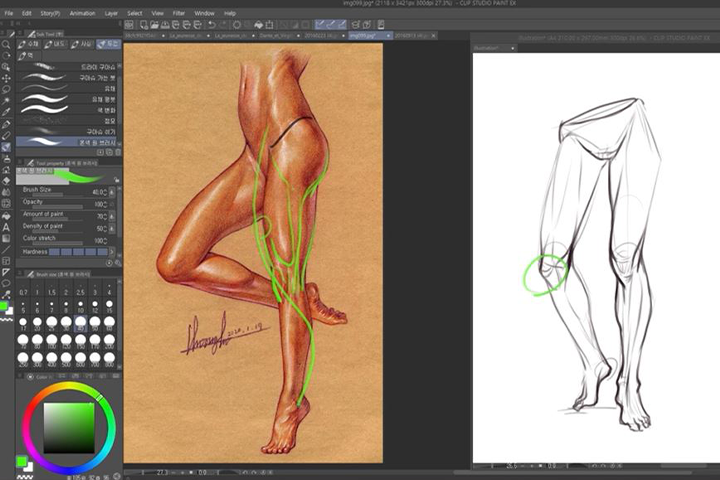Open the Filter menu

[179, 13]
